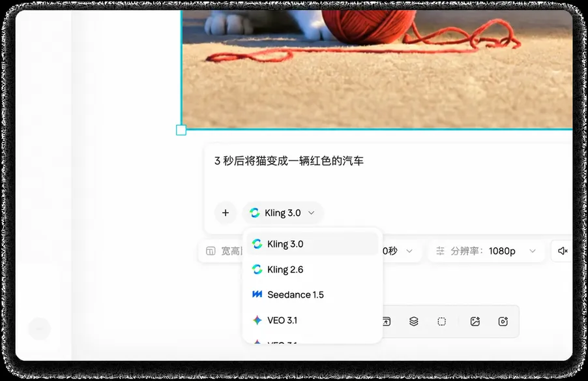Click the plus button to add an attachment
This screenshot has height=381, width=588.
click(x=226, y=213)
